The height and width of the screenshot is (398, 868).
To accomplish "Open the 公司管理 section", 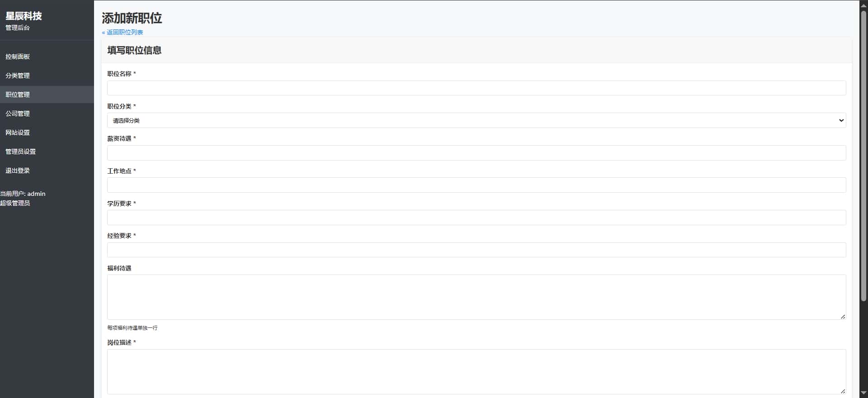I will pos(18,114).
